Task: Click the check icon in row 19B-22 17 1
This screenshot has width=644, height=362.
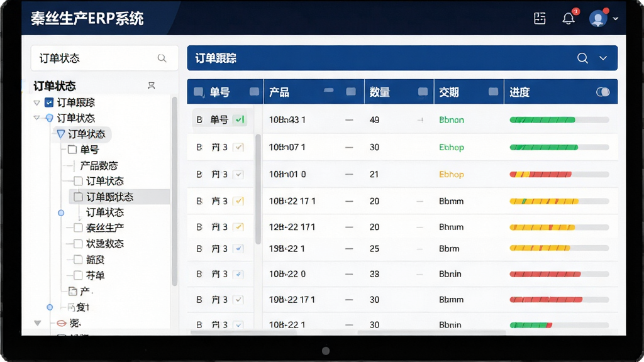Action: pyautogui.click(x=238, y=300)
